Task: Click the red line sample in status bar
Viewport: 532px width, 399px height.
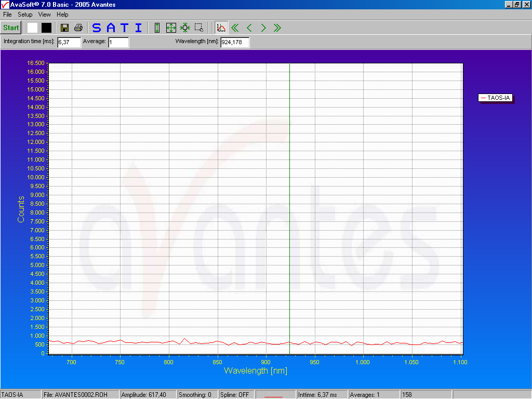Action: [273, 396]
